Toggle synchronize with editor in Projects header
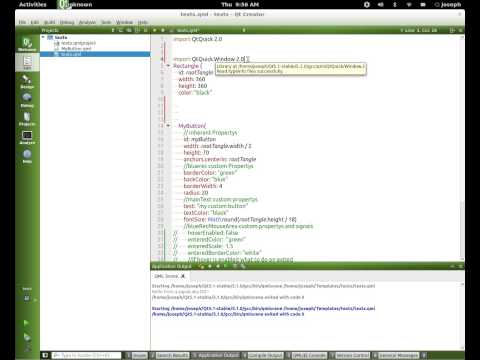This screenshot has height=360, width=480. pyautogui.click(x=129, y=30)
